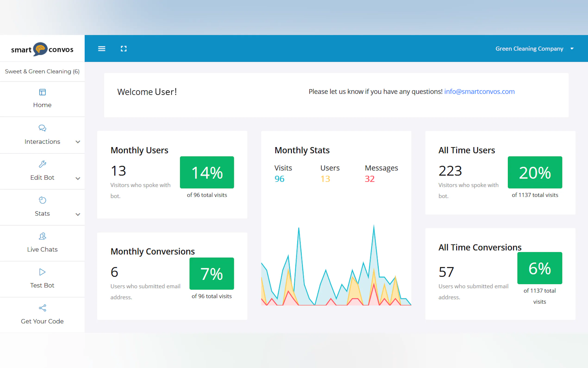Click the smart convos logo
This screenshot has height=368, width=588.
point(42,49)
